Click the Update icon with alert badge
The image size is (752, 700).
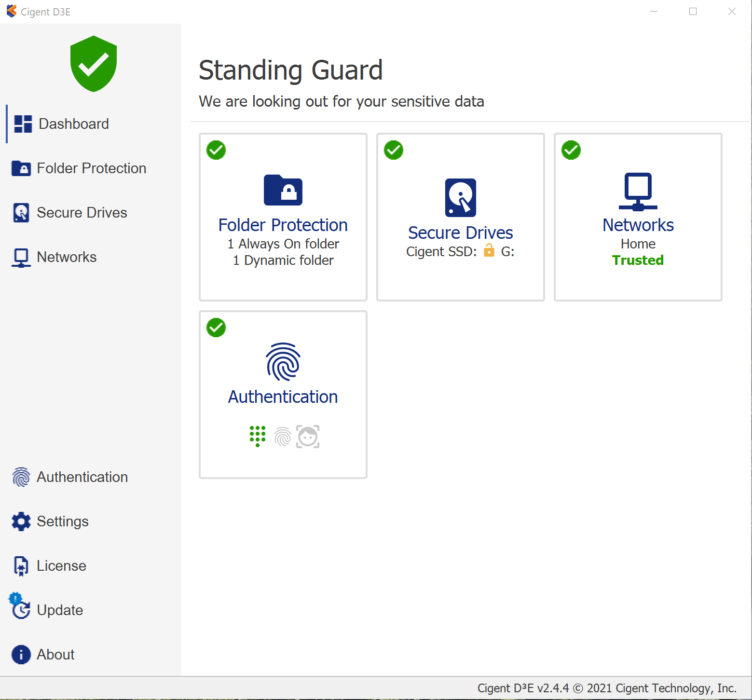[20, 607]
